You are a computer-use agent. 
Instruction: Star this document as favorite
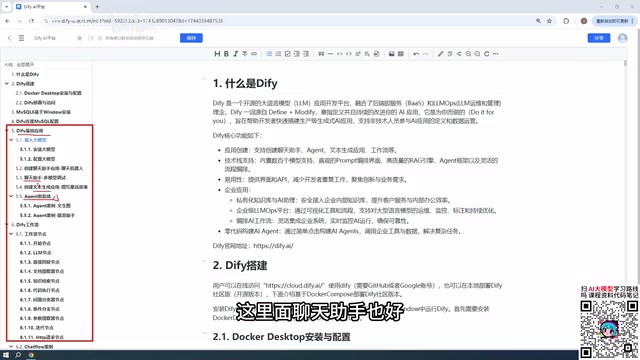[x=79, y=38]
